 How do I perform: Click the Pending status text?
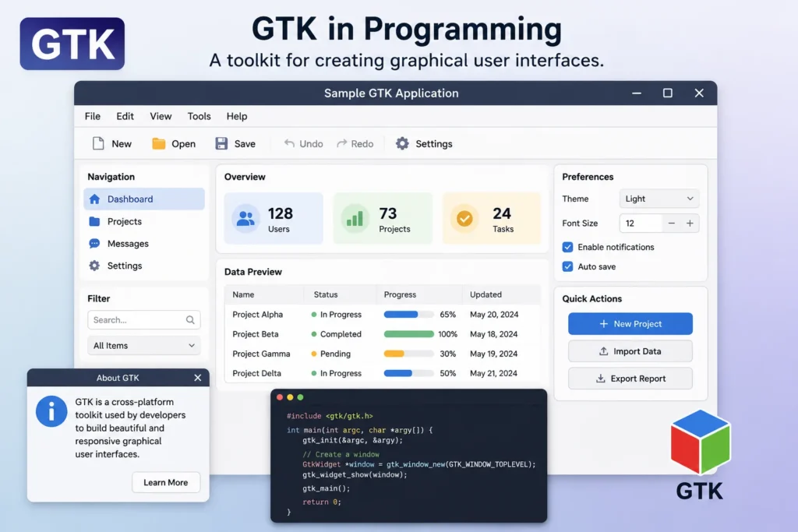(x=335, y=354)
